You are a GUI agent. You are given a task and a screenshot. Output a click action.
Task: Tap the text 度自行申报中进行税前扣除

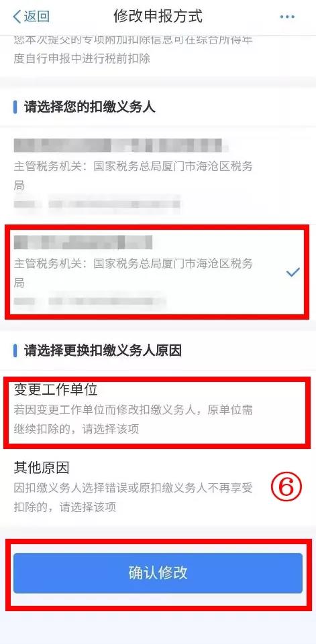tap(81, 59)
